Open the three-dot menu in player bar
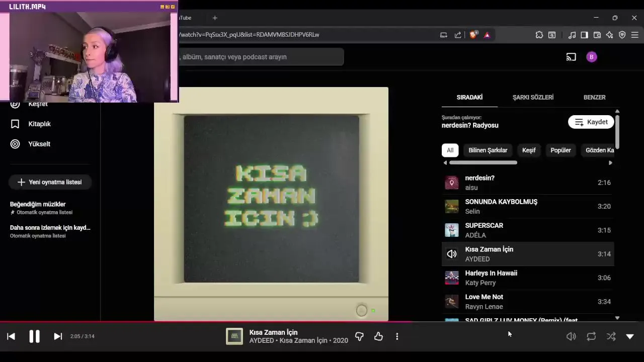Image resolution: width=644 pixels, height=362 pixels. pos(397,336)
